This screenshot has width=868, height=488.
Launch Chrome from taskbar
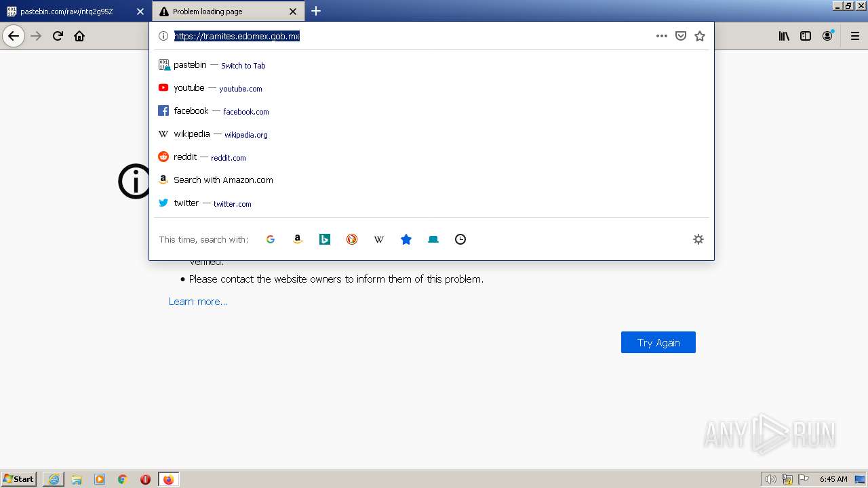click(x=123, y=479)
